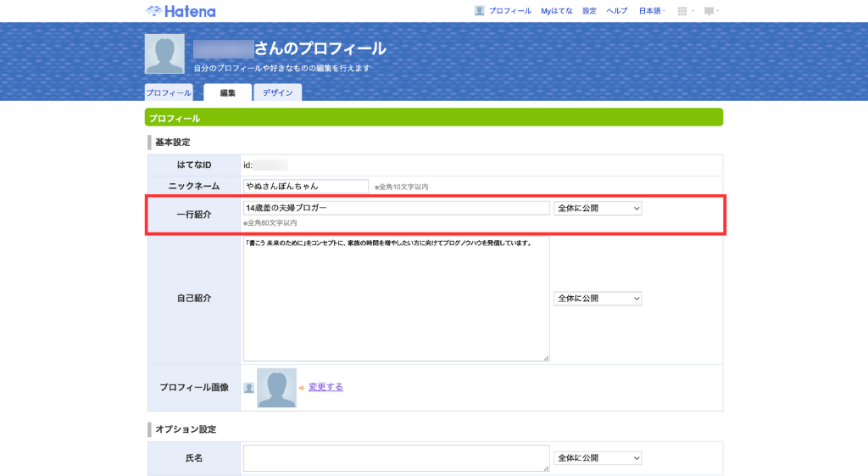Open プロフィール link in top navigation

point(509,10)
